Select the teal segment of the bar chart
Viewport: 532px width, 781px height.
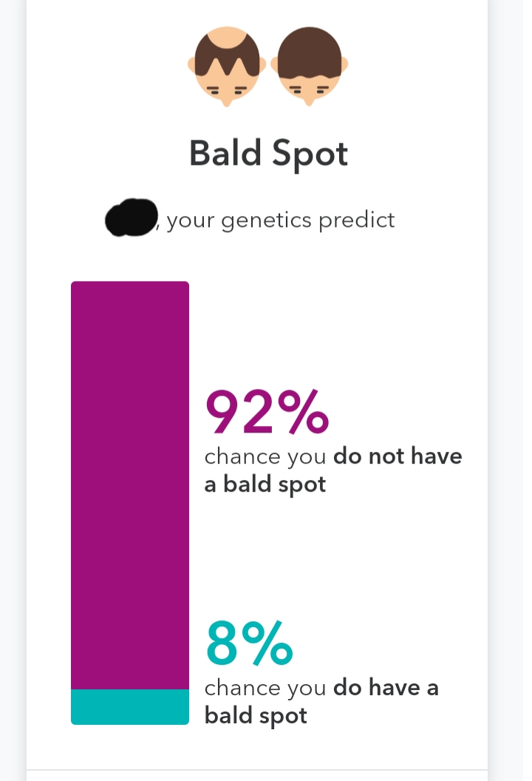pyautogui.click(x=130, y=707)
